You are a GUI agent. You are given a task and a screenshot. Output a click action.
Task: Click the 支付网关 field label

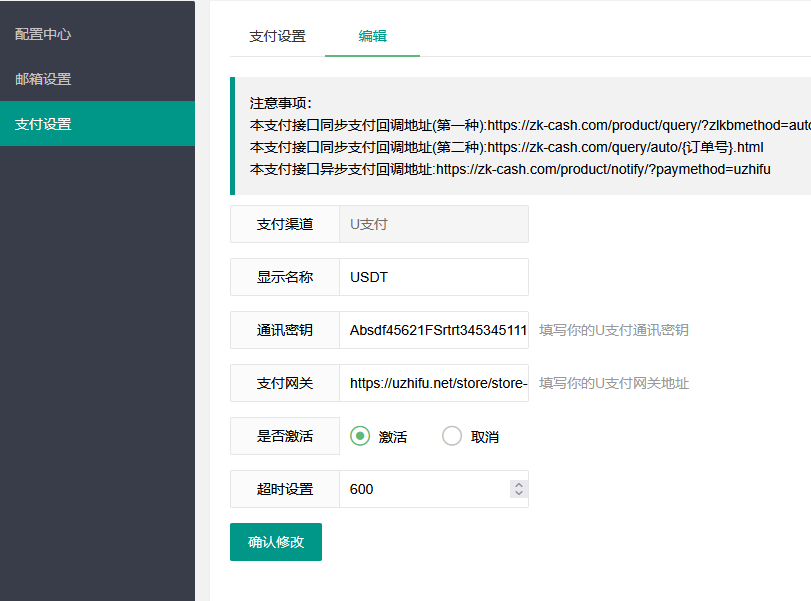pos(284,383)
